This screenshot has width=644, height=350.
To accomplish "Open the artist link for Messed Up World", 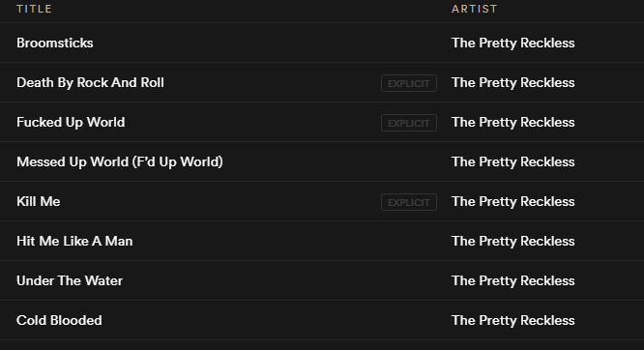I will tap(513, 161).
